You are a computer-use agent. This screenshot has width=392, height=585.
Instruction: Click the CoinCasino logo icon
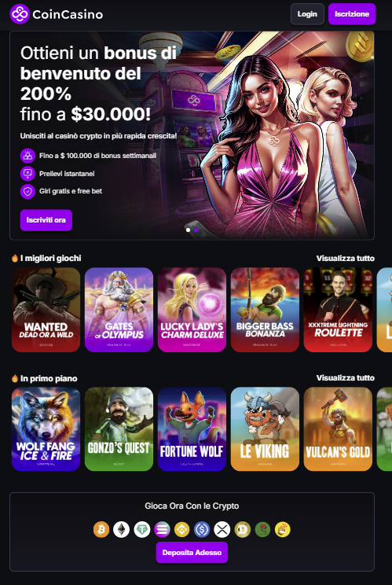20,14
